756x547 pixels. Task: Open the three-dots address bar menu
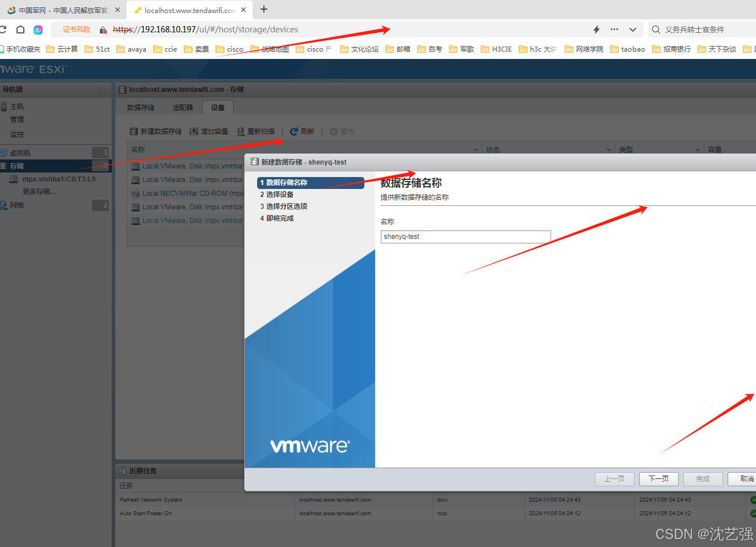tap(615, 30)
